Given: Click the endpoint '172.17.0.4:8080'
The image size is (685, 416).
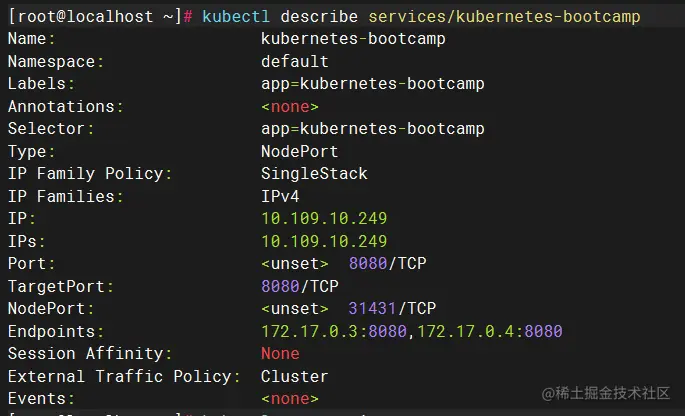Looking at the screenshot, I should tap(490, 331).
